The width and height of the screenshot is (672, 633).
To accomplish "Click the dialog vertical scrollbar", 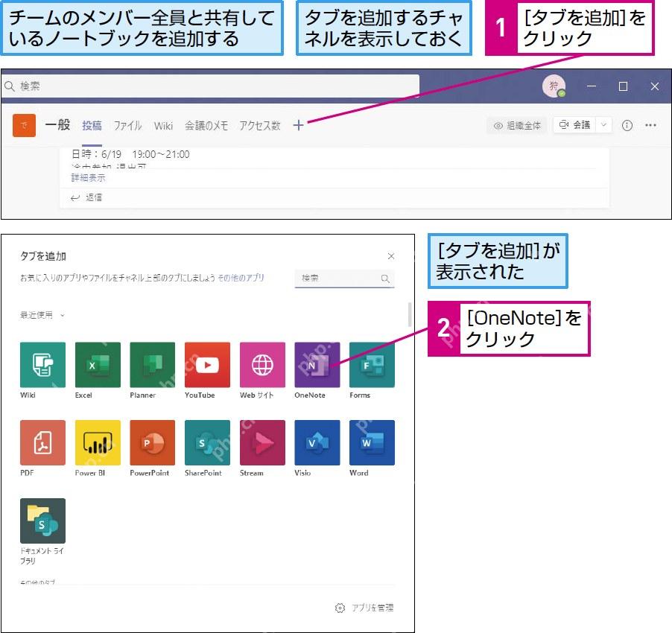I will coord(410,314).
